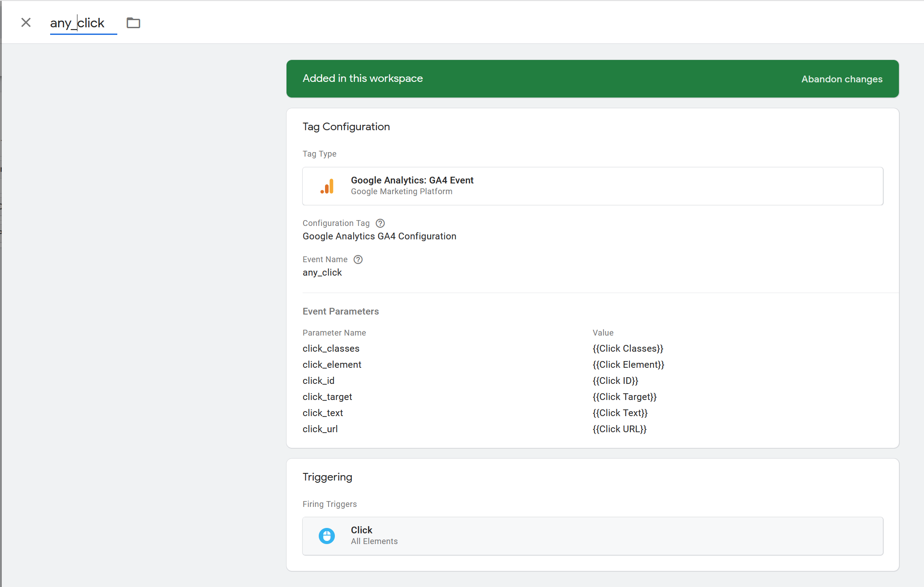Click the Google Analytics bar chart icon

327,186
